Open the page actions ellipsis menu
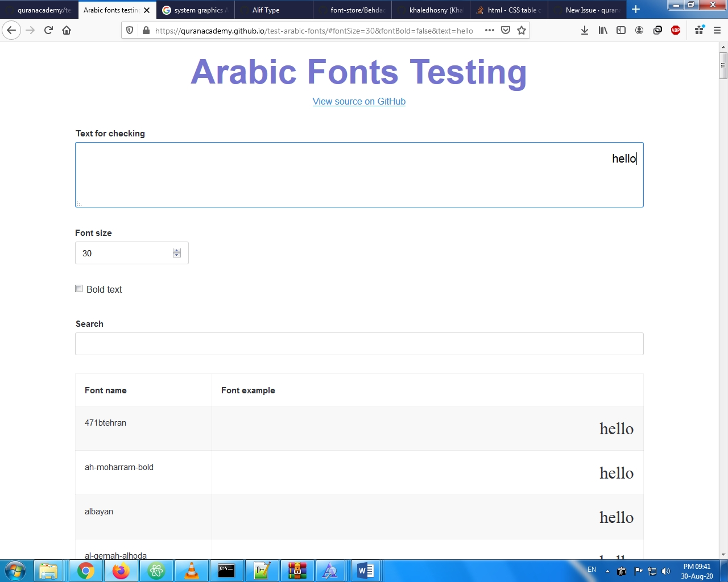This screenshot has height=582, width=728. tap(489, 30)
